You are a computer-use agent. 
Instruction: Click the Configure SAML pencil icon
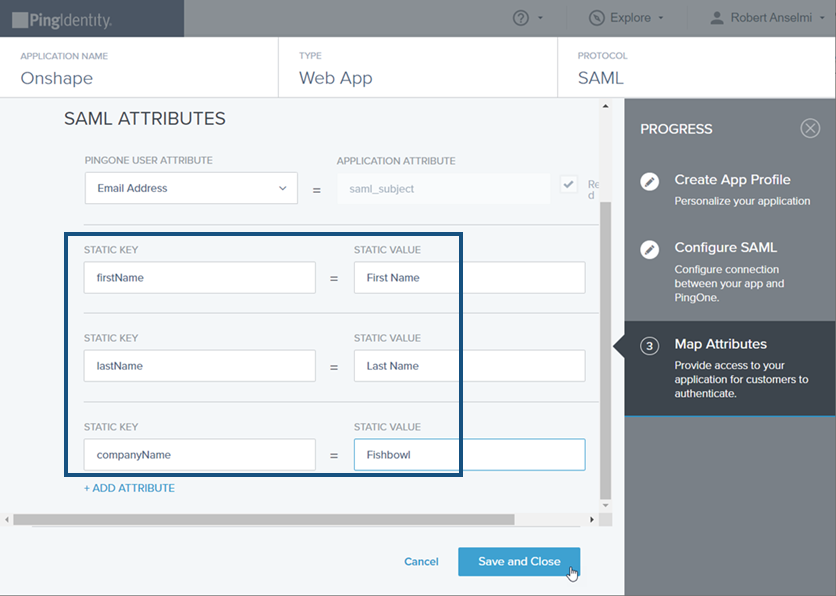(650, 249)
